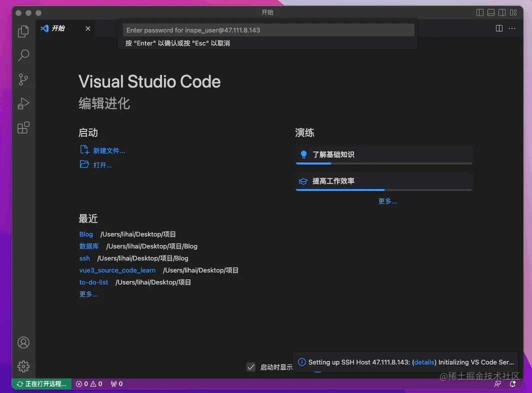Viewport: 532px width, 393px height.
Task: Open the Explorer view in activity bar
Action: tap(23, 31)
